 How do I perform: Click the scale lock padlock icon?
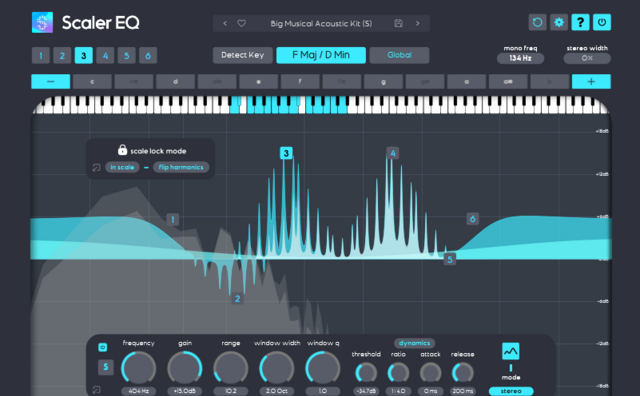point(122,150)
